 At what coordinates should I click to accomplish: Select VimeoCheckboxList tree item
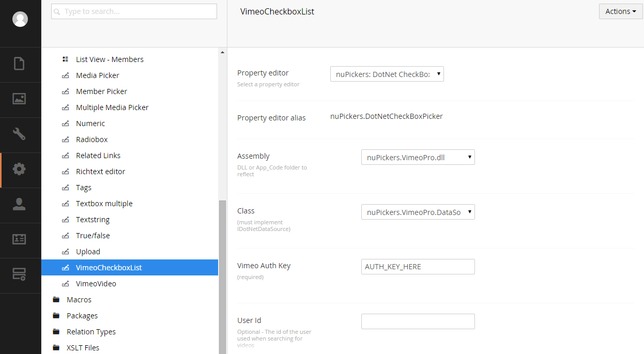(x=130, y=268)
